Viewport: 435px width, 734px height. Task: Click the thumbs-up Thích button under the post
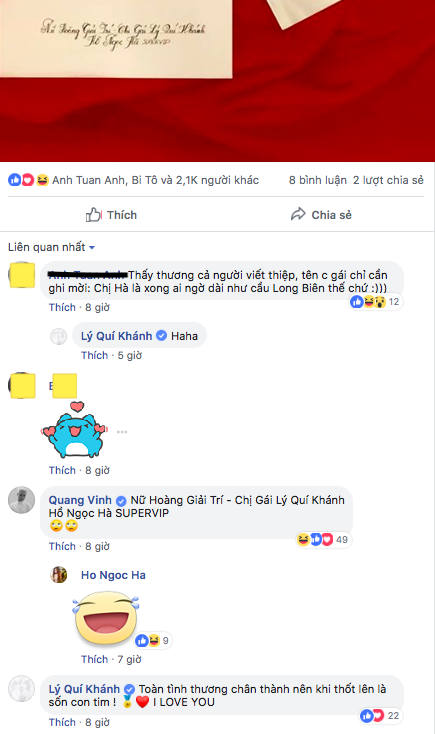point(111,215)
